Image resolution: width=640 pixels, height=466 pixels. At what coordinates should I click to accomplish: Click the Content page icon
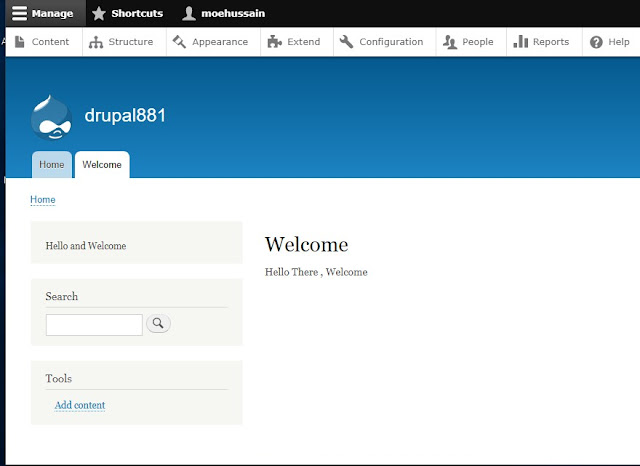[x=19, y=42]
